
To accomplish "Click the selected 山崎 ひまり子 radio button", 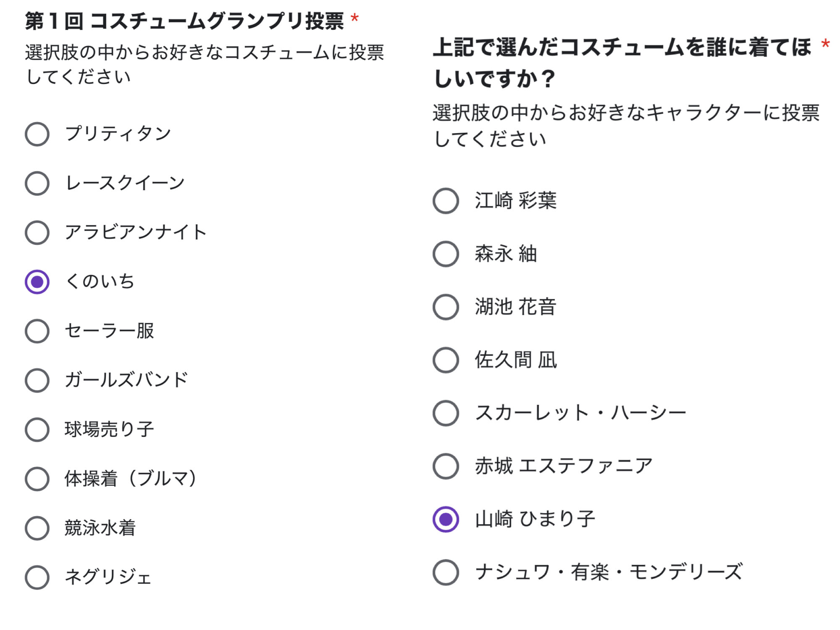I will pyautogui.click(x=446, y=519).
